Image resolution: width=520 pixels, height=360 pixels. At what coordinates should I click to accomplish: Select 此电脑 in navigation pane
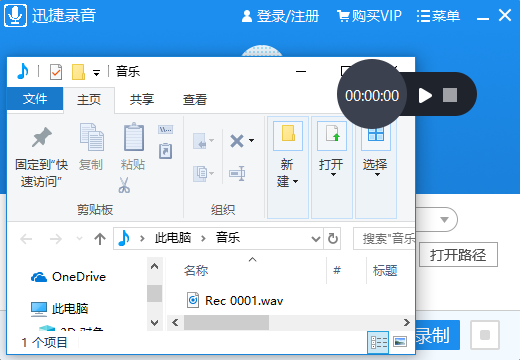coord(60,308)
